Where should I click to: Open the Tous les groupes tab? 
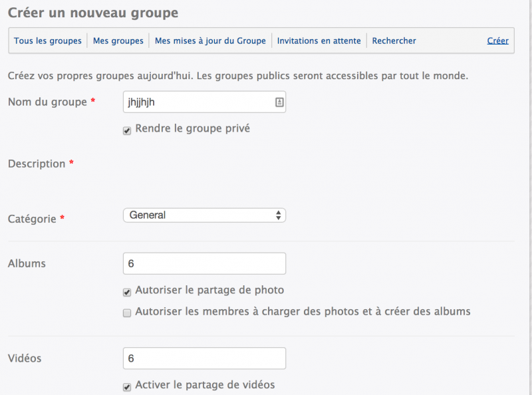pyautogui.click(x=47, y=41)
